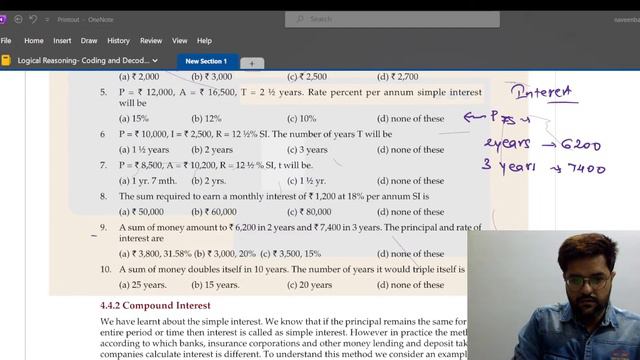
Task: Click into the Search box
Action: (x=392, y=19)
